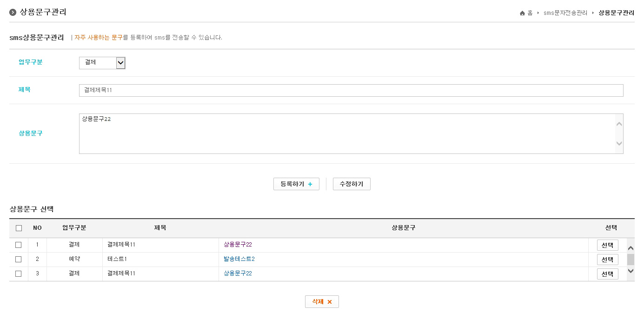644x320 pixels.
Task: Click the circular arrow icon beside page title
Action: [13, 13]
